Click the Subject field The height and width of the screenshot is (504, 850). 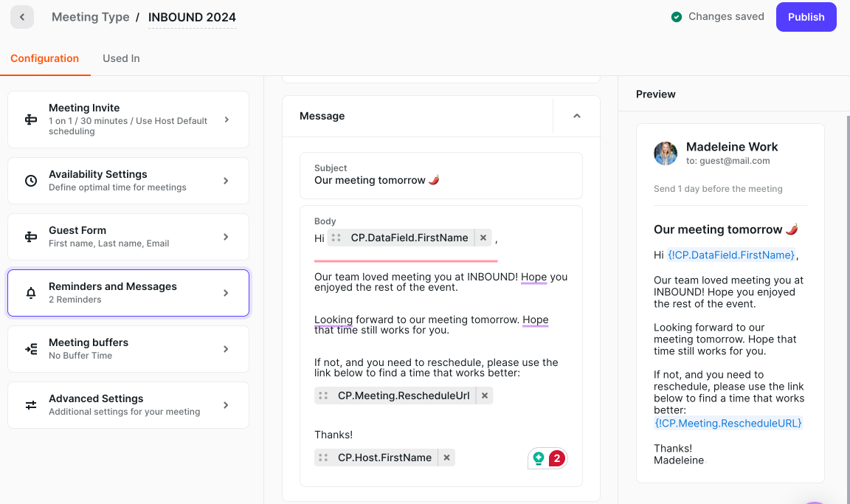point(440,176)
